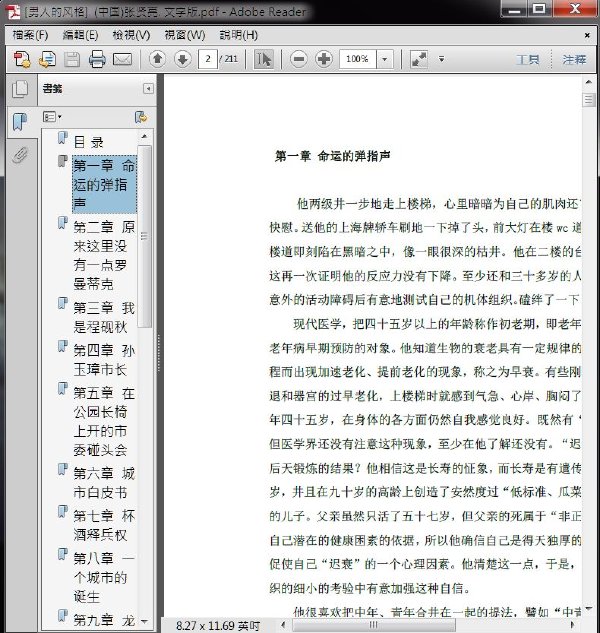Image resolution: width=600 pixels, height=633 pixels.
Task: Click the Save floppy disk icon
Action: pyautogui.click(x=72, y=59)
